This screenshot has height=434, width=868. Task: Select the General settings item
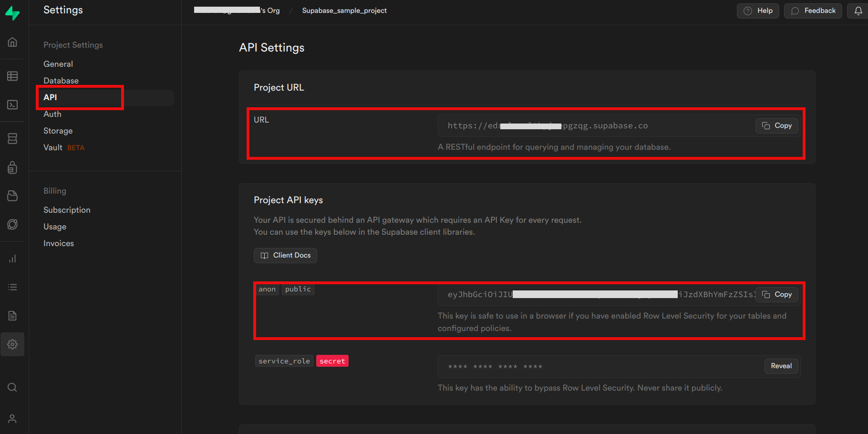(58, 64)
